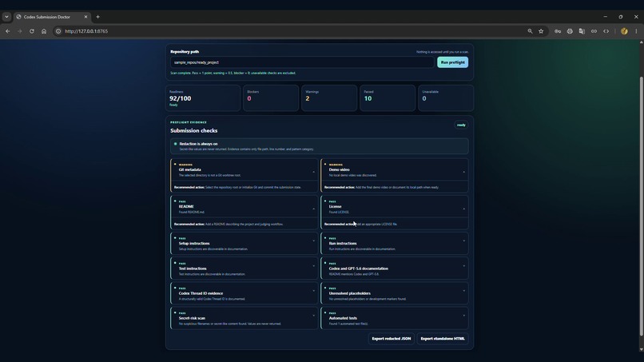
Task: Open the browser three-dot menu
Action: 636,31
